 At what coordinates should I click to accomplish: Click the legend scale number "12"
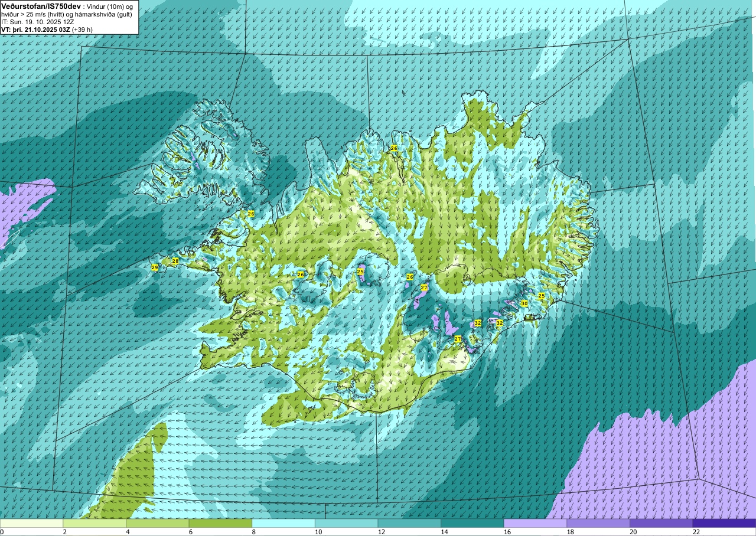381,532
